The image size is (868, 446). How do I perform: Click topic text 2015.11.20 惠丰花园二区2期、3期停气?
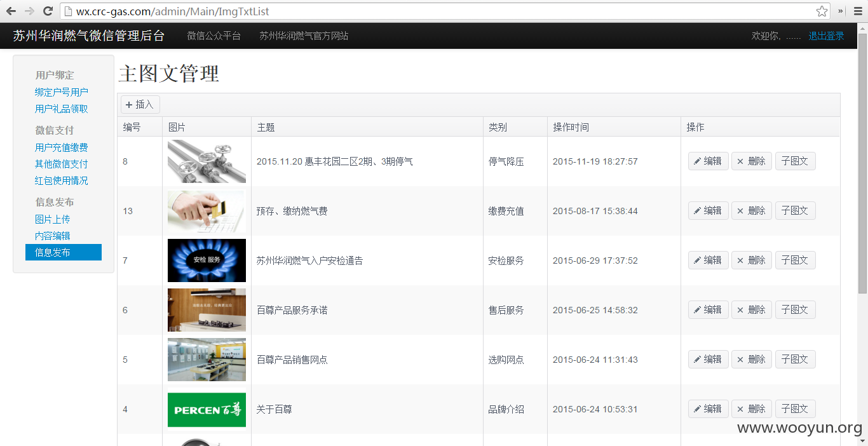pyautogui.click(x=335, y=161)
